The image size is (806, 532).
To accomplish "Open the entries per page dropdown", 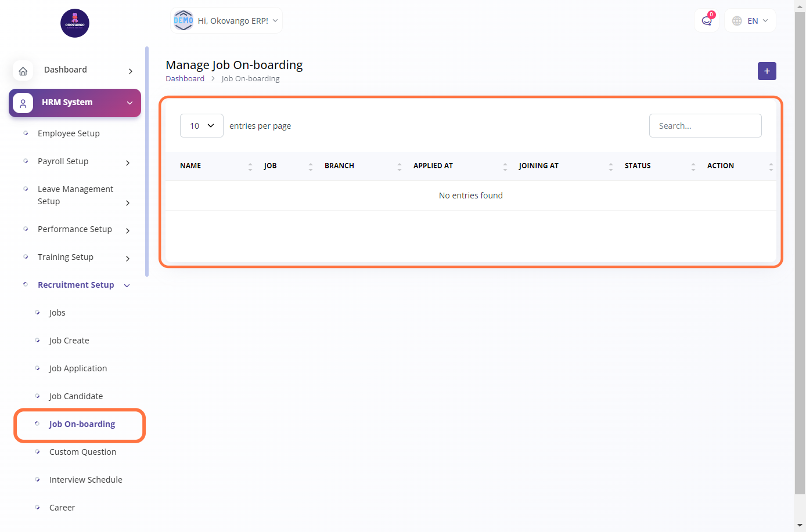I will pyautogui.click(x=201, y=126).
